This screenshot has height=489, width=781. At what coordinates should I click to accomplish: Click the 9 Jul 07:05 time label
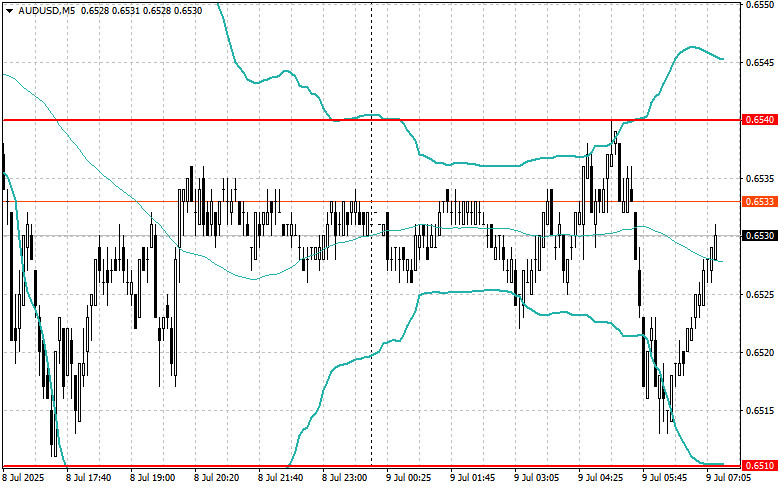(x=729, y=478)
